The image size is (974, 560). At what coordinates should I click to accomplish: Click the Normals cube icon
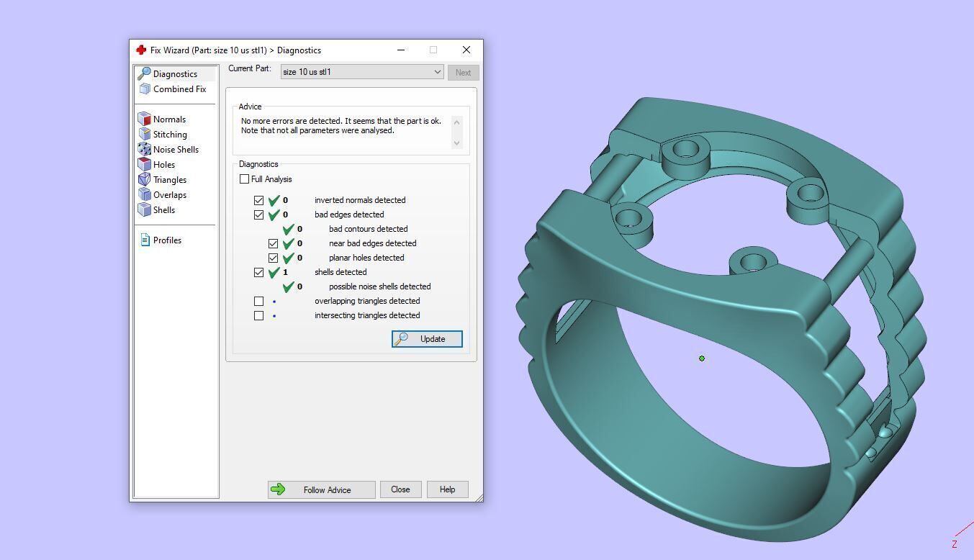click(145, 119)
